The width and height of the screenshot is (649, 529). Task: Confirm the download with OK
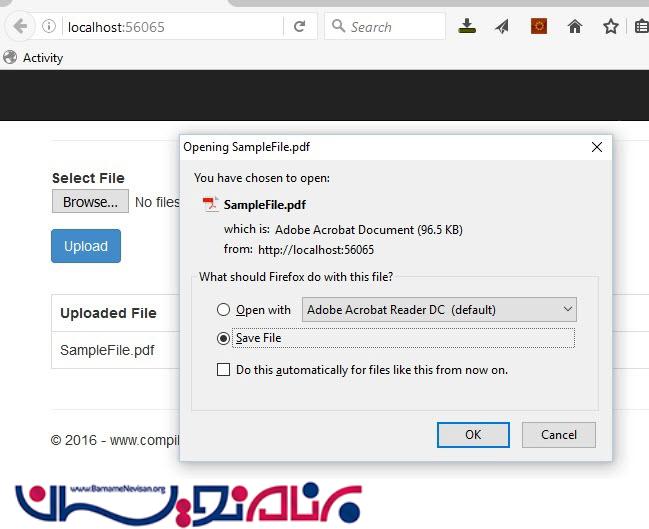(x=473, y=435)
